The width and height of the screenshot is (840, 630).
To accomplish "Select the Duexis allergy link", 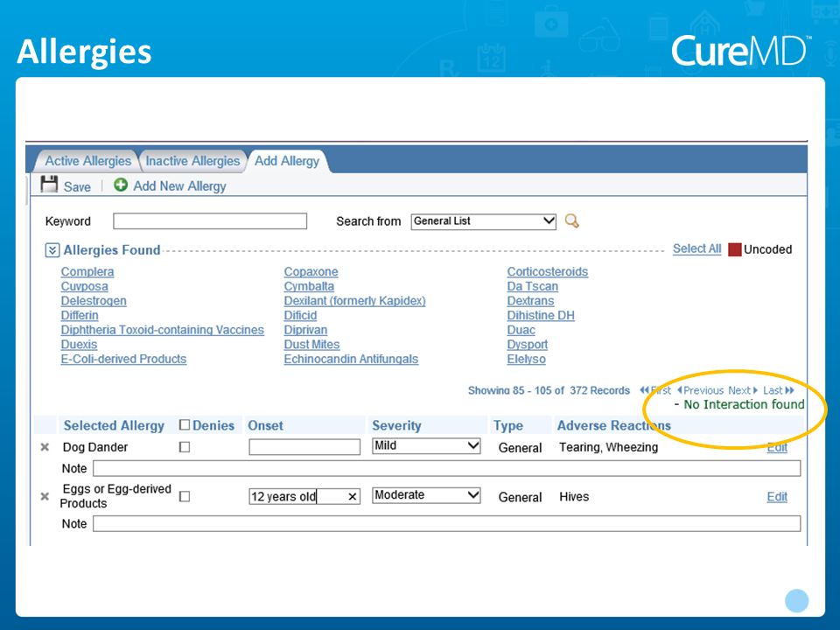I will 80,344.
